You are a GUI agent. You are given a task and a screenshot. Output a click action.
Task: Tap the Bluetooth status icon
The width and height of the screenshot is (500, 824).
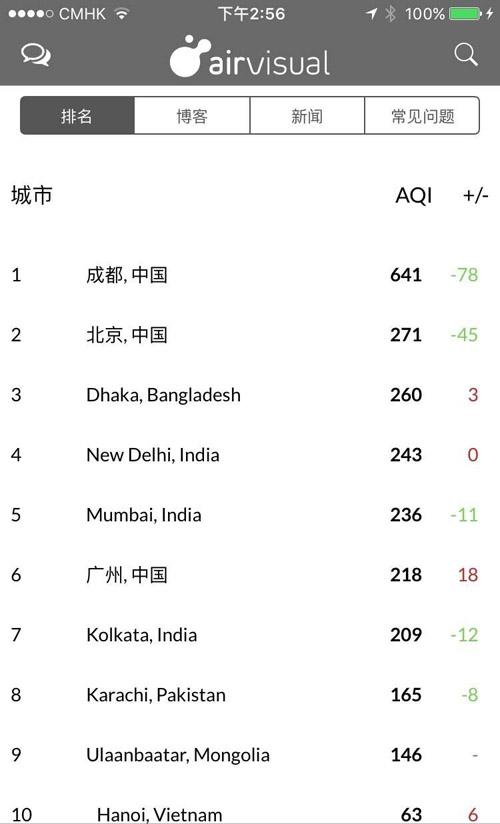(x=390, y=14)
